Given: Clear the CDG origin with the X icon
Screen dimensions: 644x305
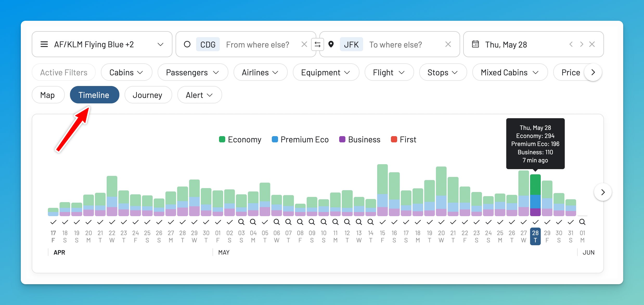Looking at the screenshot, I should pyautogui.click(x=304, y=44).
